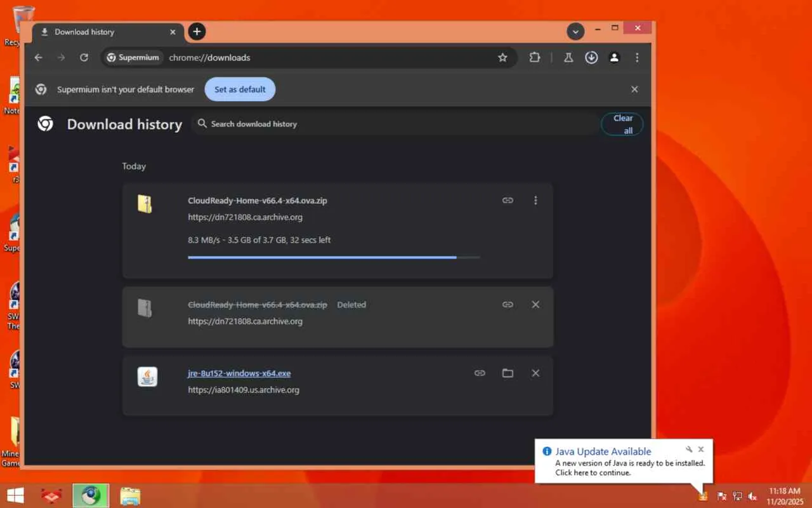Close the Download history tab

click(173, 32)
